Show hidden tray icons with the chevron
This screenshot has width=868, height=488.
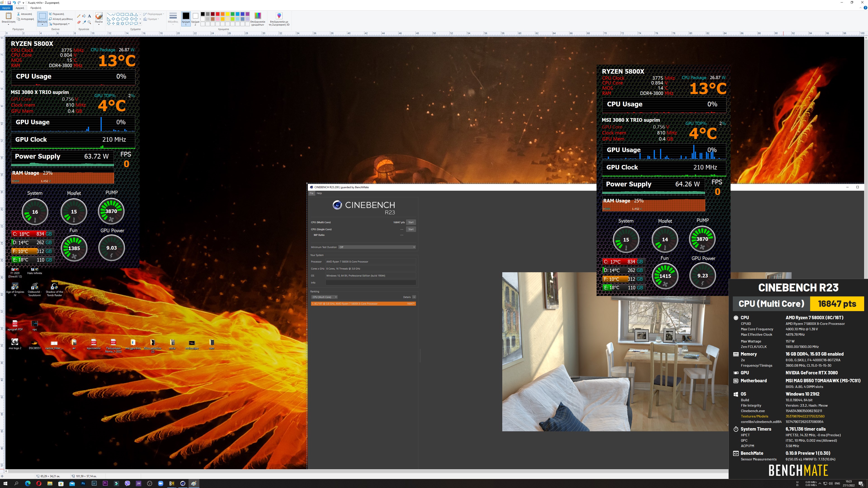[820, 484]
